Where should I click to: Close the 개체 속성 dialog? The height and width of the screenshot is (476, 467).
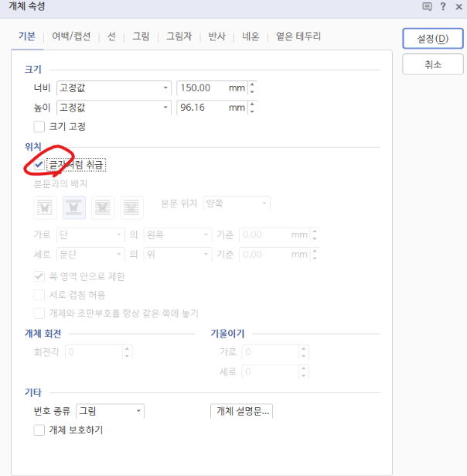pyautogui.click(x=458, y=7)
